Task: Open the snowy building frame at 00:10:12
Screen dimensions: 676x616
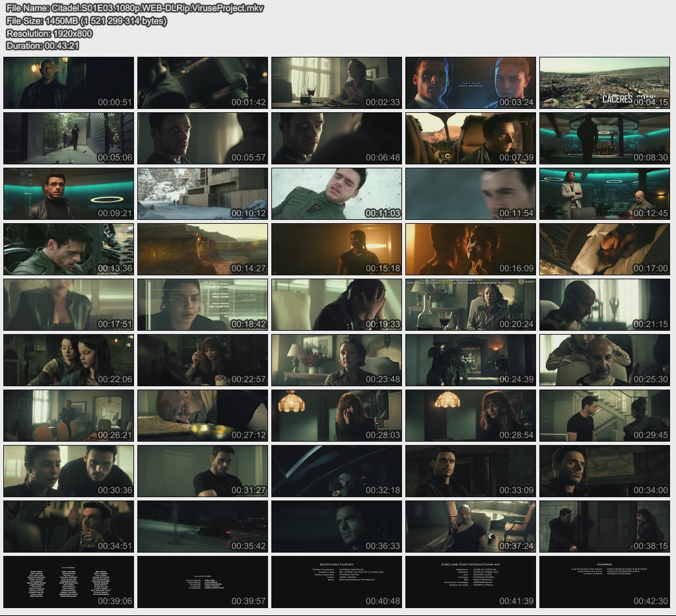Action: [x=203, y=194]
